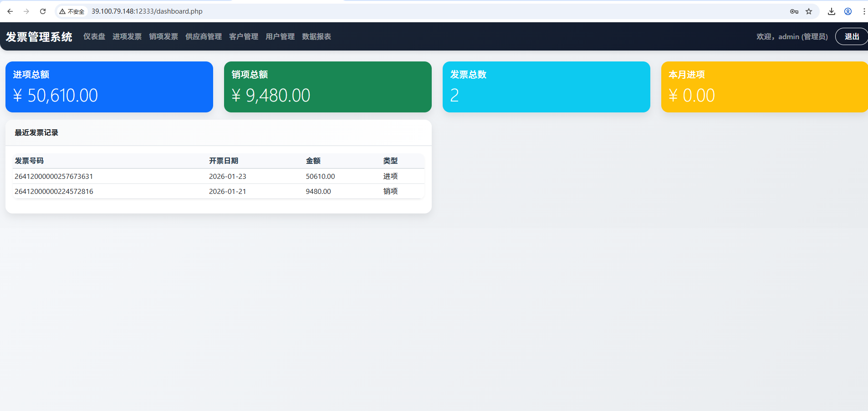Viewport: 868px width, 411px height.
Task: Open browser downloads icon
Action: [x=832, y=11]
